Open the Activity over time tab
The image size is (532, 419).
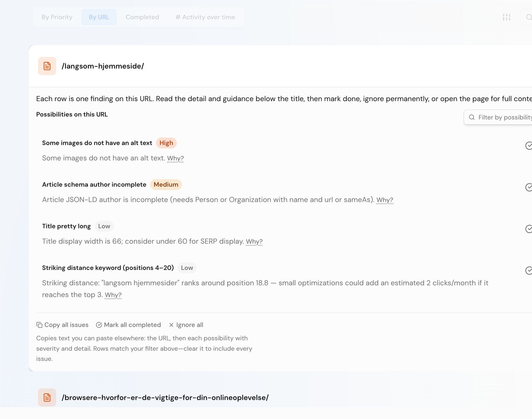pyautogui.click(x=205, y=17)
